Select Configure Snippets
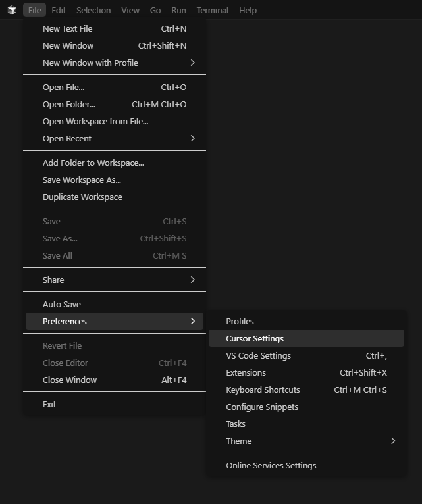The height and width of the screenshot is (504, 422). [306, 406]
